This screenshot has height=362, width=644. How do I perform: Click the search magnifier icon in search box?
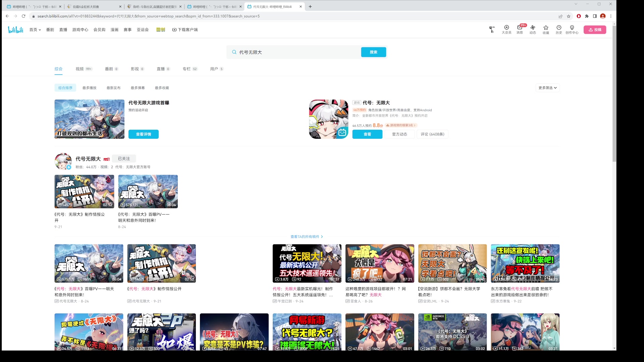point(234,52)
